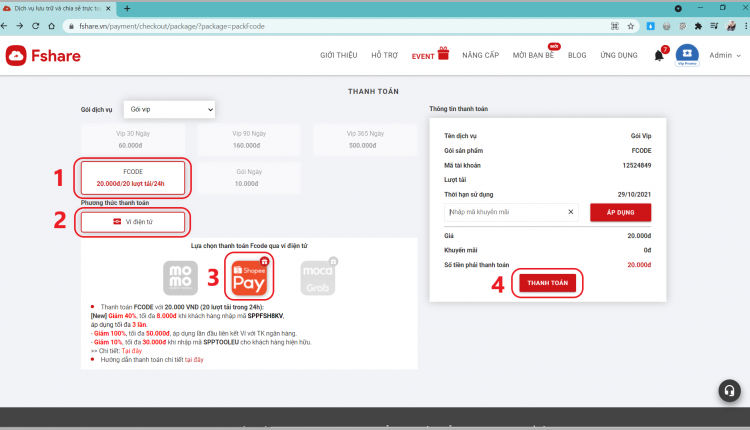This screenshot has width=750, height=430.
Task: Go to browser home icon
Action: (51, 26)
